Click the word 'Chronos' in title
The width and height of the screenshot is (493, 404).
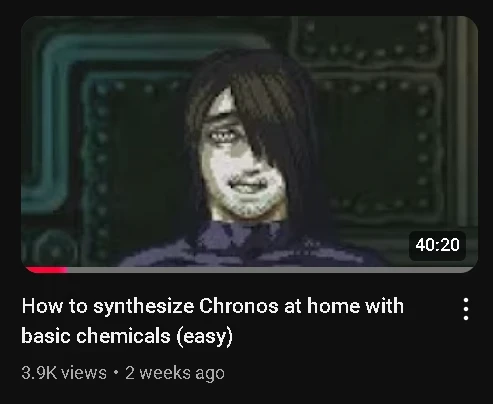point(239,306)
